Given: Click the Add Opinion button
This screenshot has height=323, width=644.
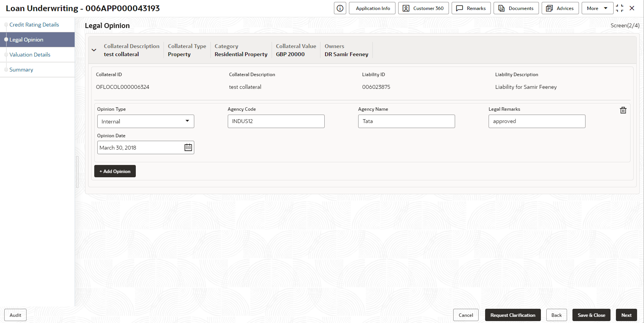Looking at the screenshot, I should click(x=115, y=171).
